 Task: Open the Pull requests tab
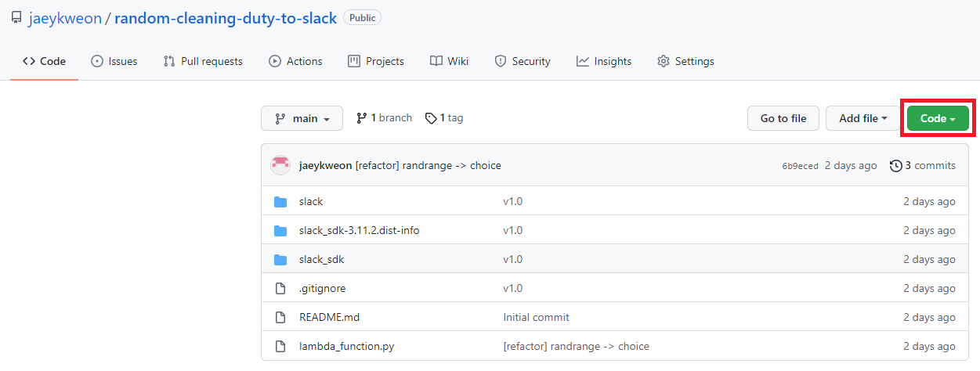203,61
